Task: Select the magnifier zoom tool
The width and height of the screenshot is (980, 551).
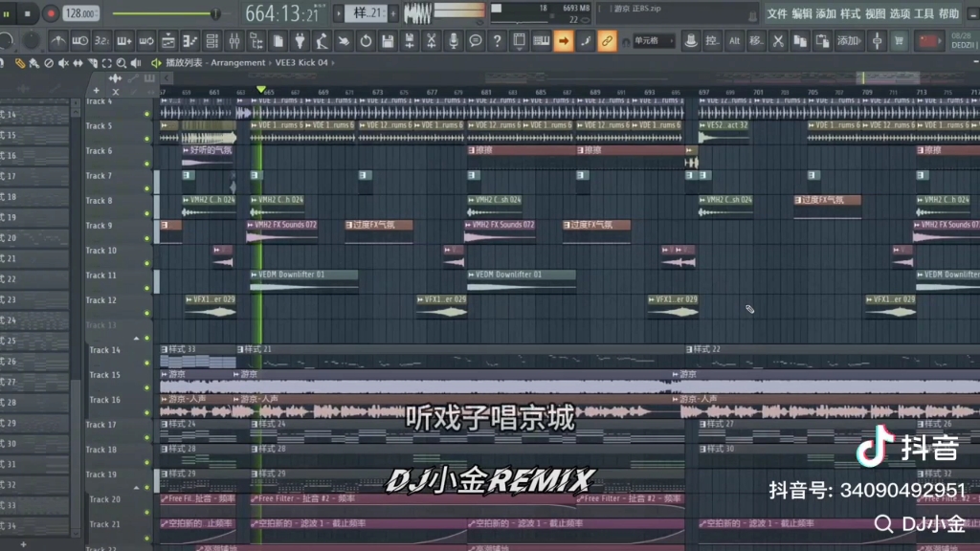Action: tap(122, 63)
